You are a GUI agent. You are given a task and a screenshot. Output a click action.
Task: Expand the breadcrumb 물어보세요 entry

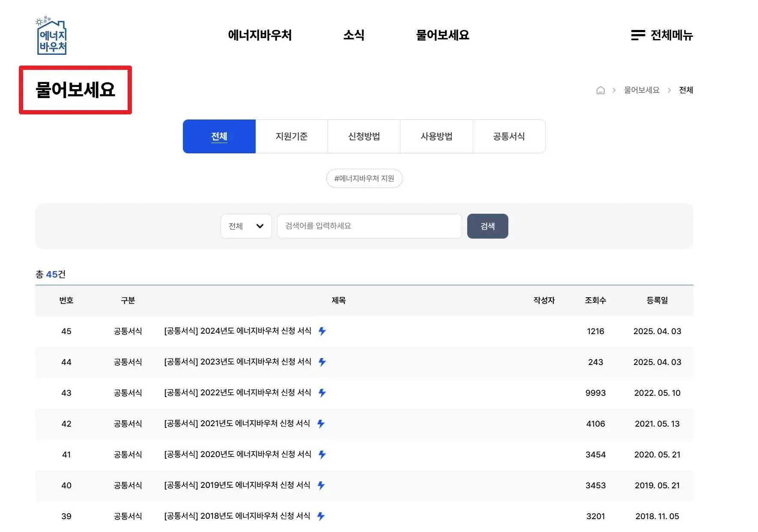click(641, 90)
